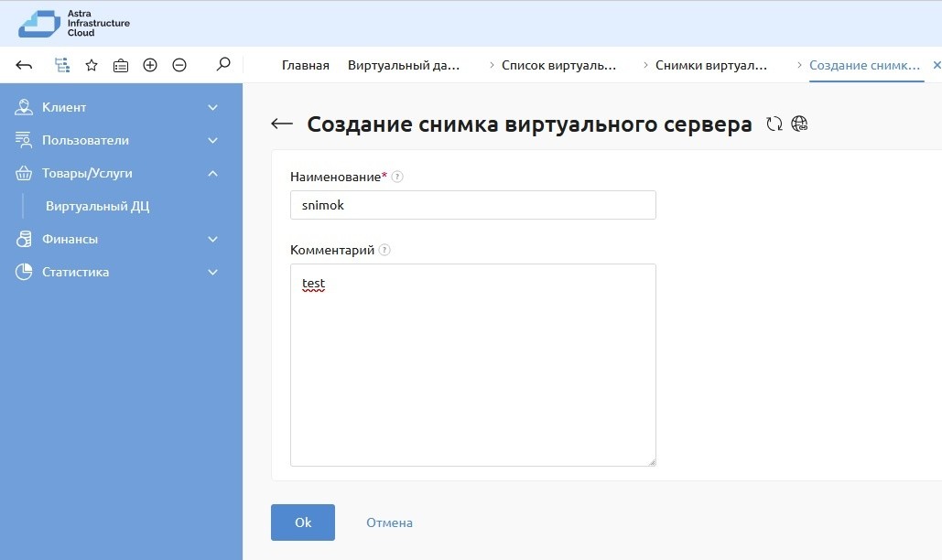Switch to the Список виртуальных tab

tap(558, 66)
